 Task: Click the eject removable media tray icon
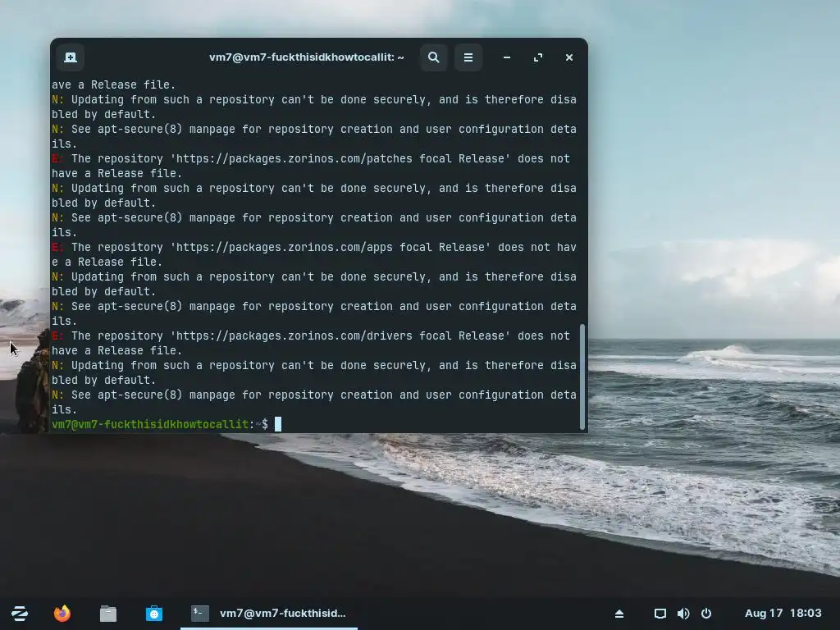coord(619,614)
